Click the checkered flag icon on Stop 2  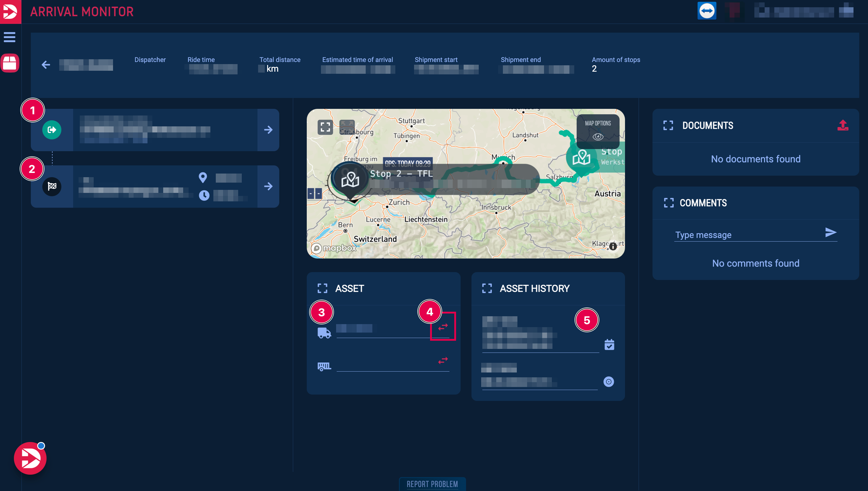tap(52, 187)
